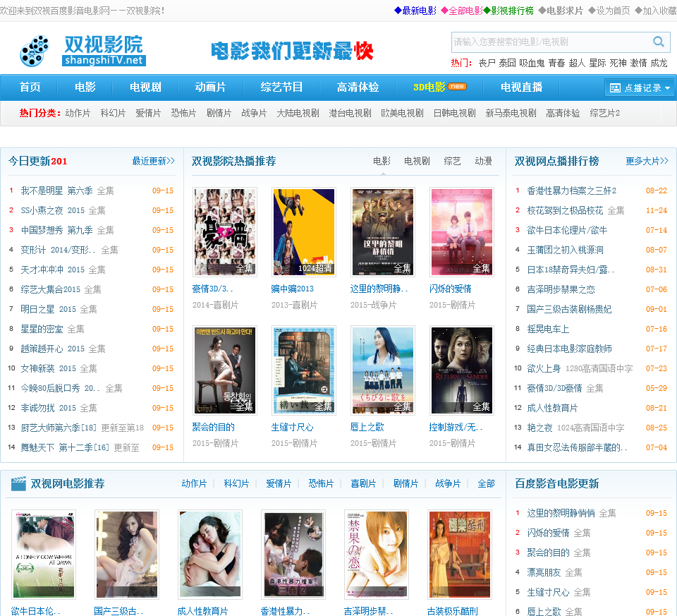677x616 pixels.
Task: Open the 闪烁的爱情 poster thumbnail
Action: tap(462, 232)
